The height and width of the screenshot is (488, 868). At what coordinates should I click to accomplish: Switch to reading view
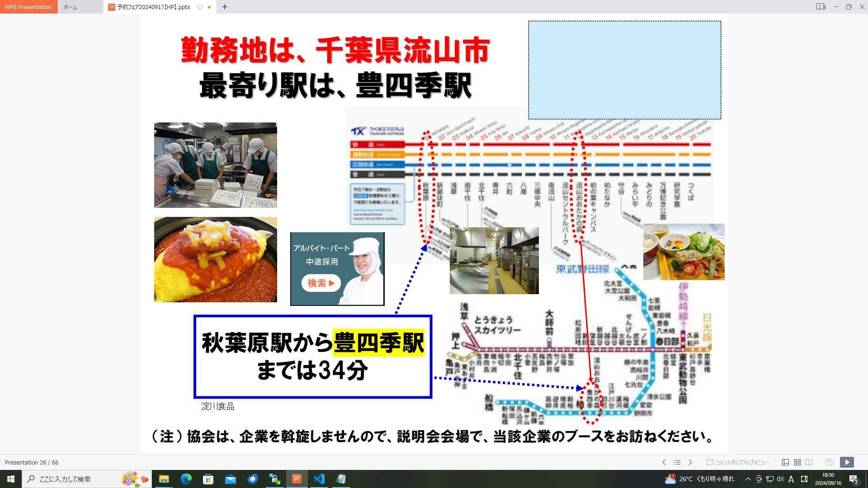click(x=809, y=462)
